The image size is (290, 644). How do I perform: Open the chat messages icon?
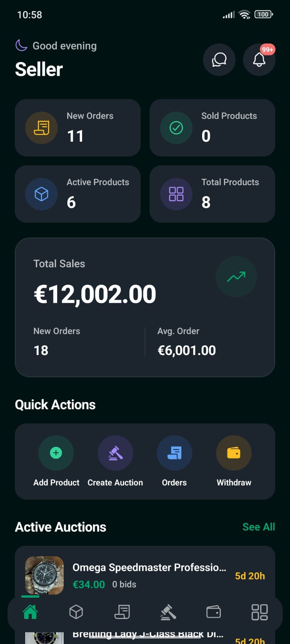(x=219, y=60)
